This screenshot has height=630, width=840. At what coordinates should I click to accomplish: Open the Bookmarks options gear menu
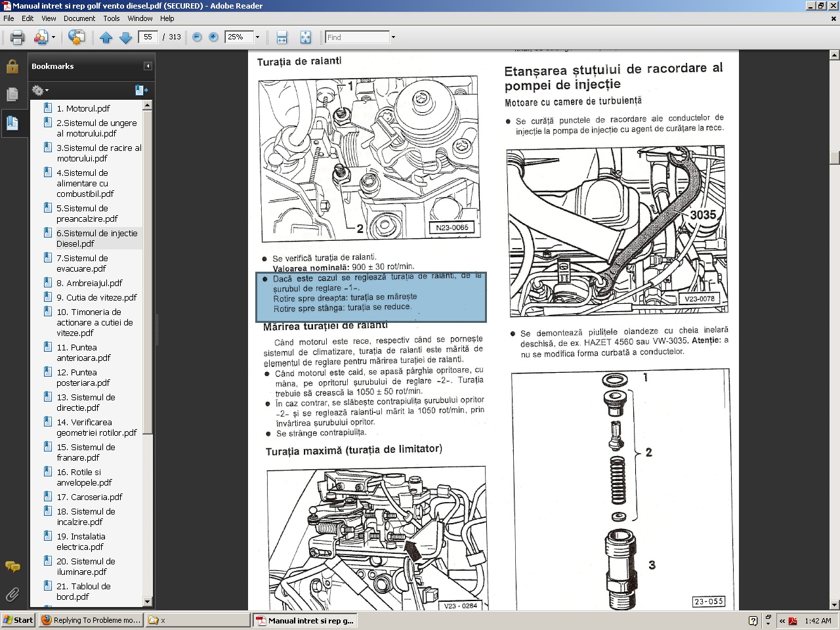point(39,91)
